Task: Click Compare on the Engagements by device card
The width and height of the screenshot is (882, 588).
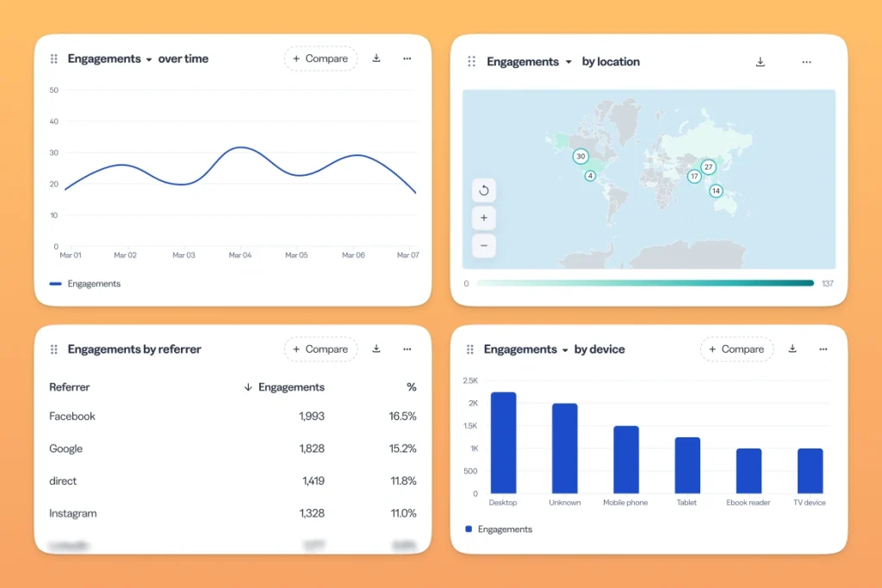Action: click(x=737, y=349)
